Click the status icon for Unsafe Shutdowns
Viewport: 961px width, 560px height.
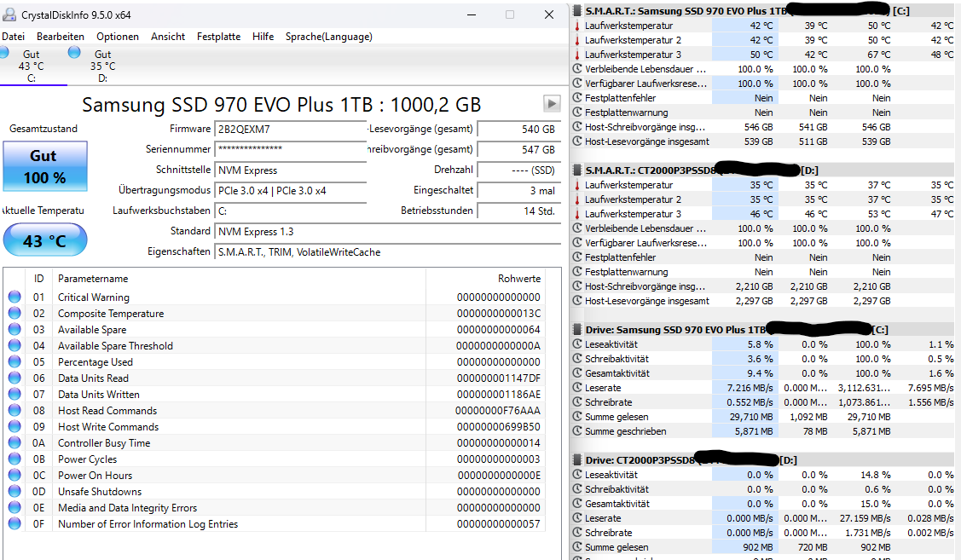pyautogui.click(x=14, y=491)
